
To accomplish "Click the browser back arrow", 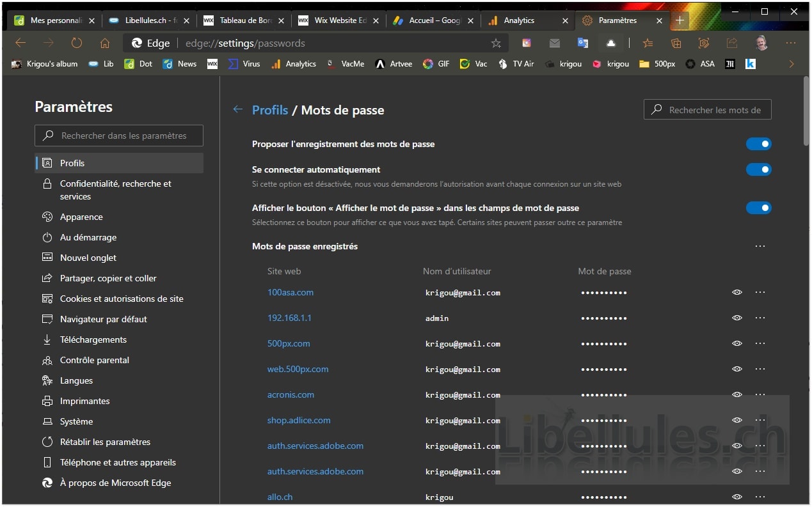I will coord(20,43).
